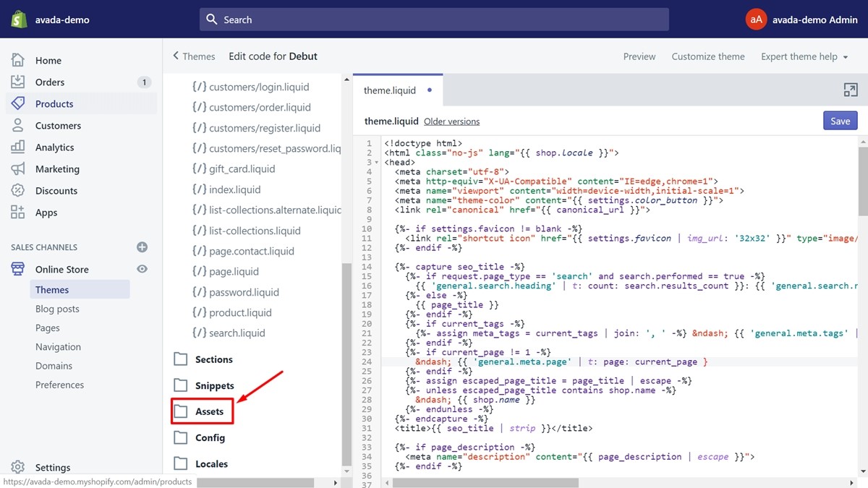Click the Search input field

click(434, 20)
